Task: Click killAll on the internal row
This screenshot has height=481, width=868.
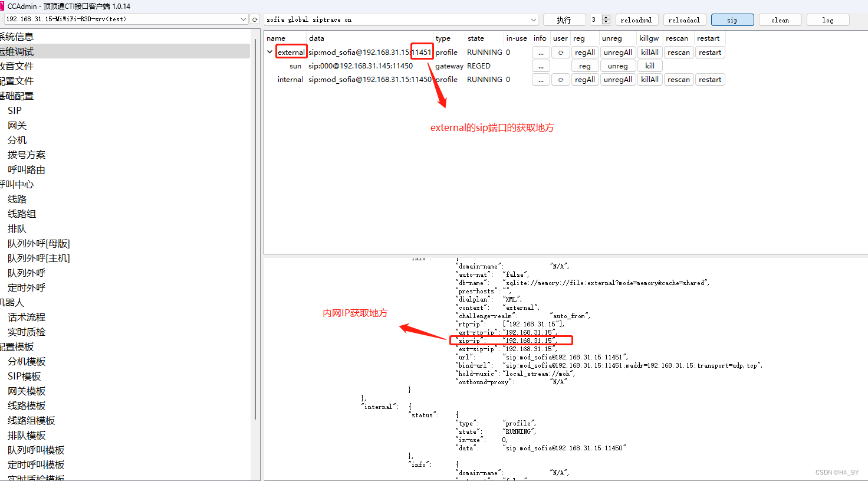Action: tap(650, 80)
